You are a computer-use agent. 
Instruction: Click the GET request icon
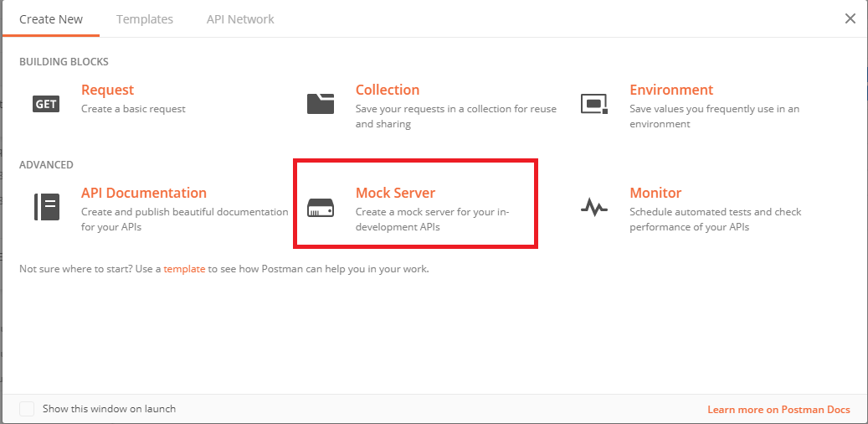(x=46, y=104)
